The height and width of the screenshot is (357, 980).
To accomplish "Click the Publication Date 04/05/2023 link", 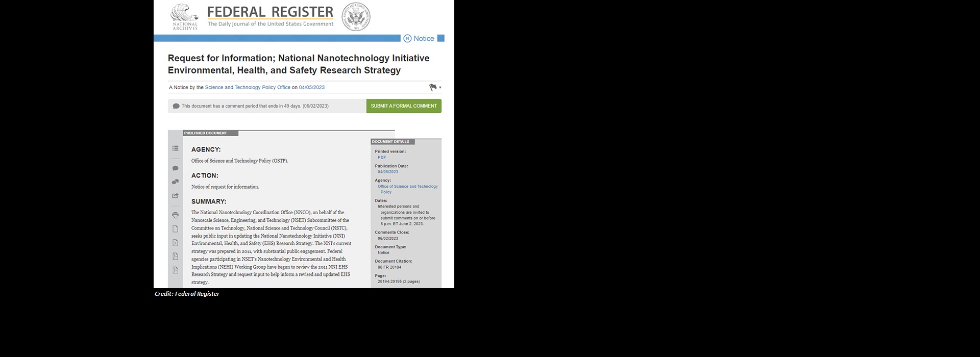I will coord(388,172).
